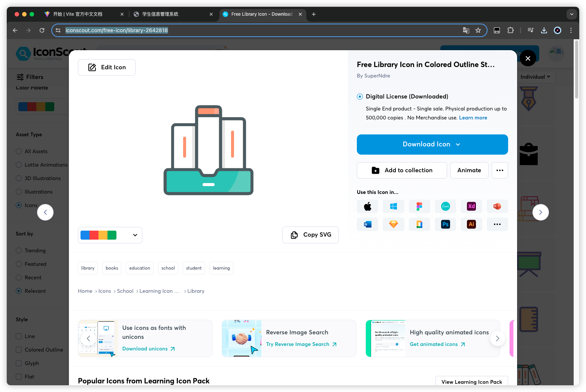Image resolution: width=586 pixels, height=392 pixels.
Task: Bookmark this page with the star icon
Action: coord(478,30)
